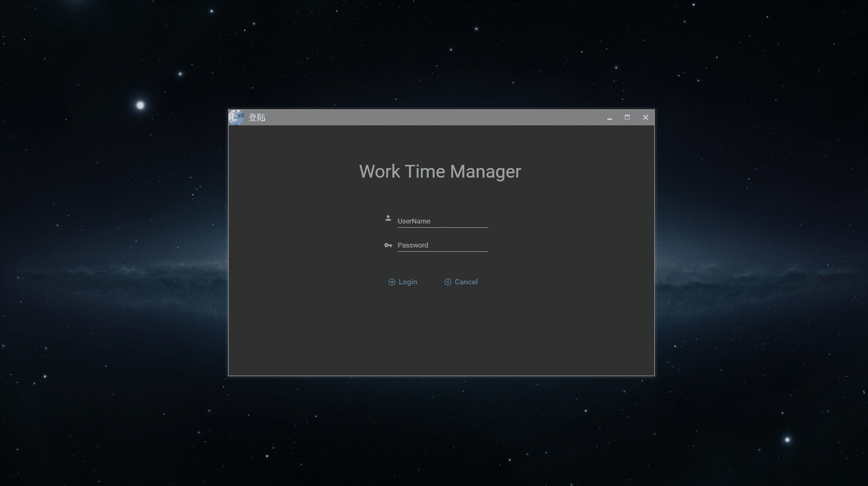
Task: Click the Work Time Manager heading
Action: point(440,171)
